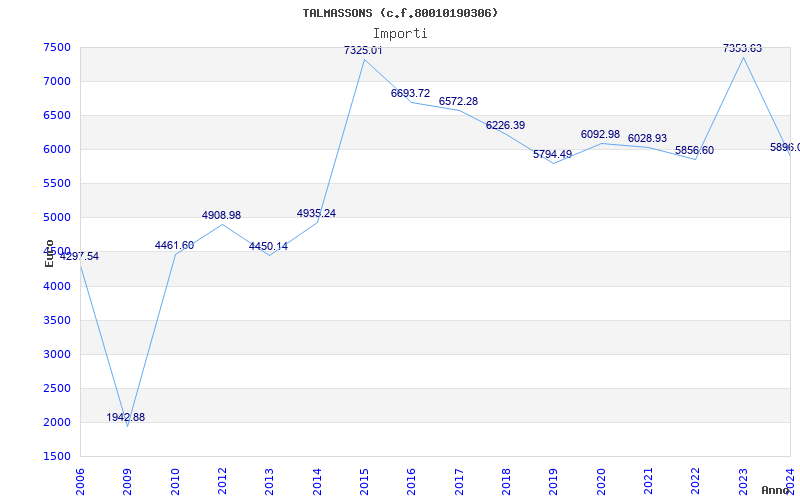The width and height of the screenshot is (800, 500).
Task: Click the 7353.63 peak label
Action: 742,48
